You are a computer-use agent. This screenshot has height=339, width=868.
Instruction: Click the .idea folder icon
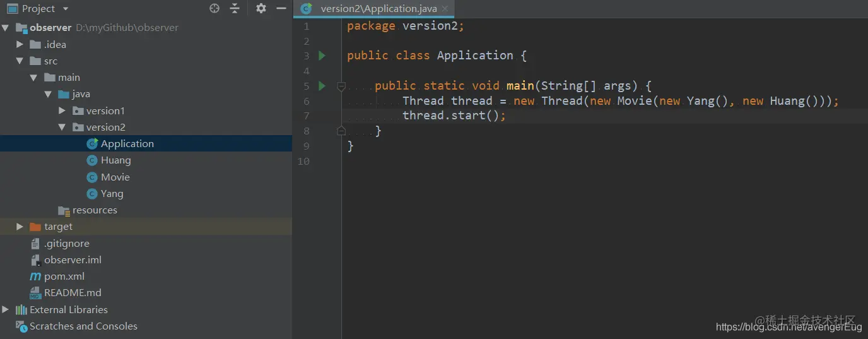[35, 44]
